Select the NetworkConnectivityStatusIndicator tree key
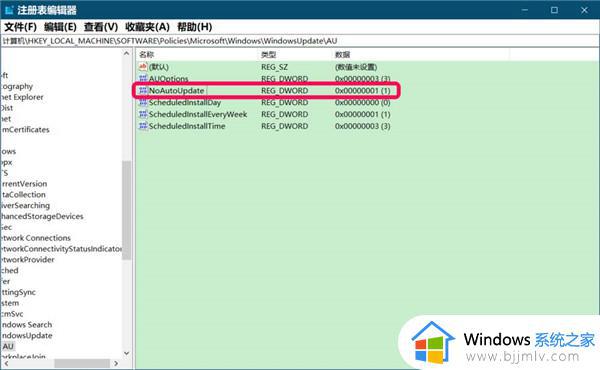600x370 pixels. tap(61, 249)
